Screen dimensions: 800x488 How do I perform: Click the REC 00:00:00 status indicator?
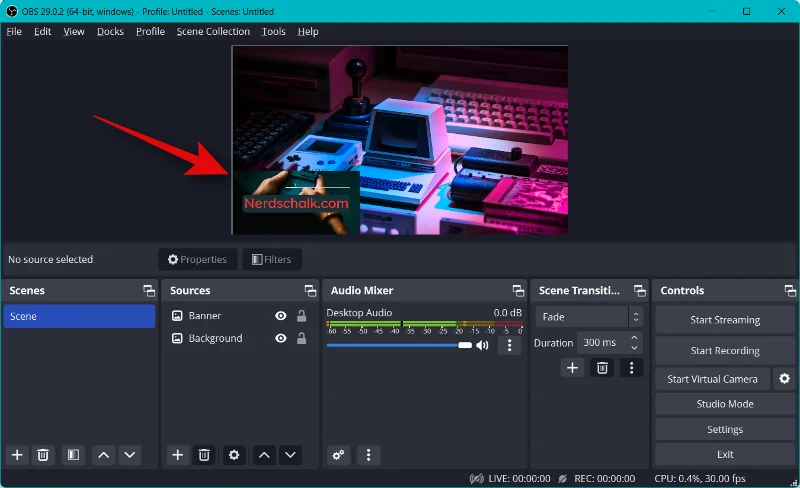[x=597, y=479]
